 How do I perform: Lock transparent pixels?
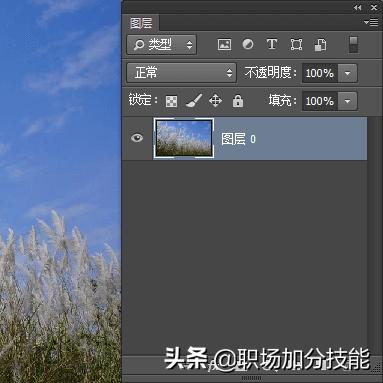171,101
